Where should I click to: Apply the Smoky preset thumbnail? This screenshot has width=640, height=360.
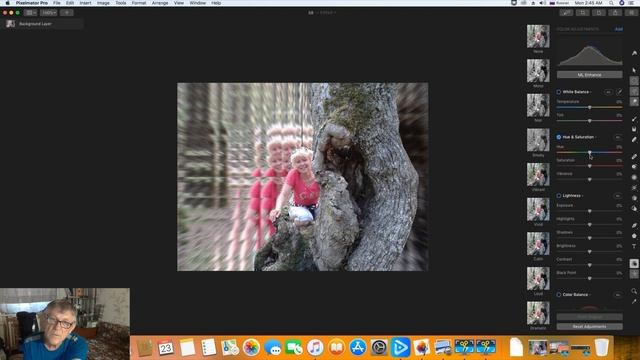click(x=538, y=140)
